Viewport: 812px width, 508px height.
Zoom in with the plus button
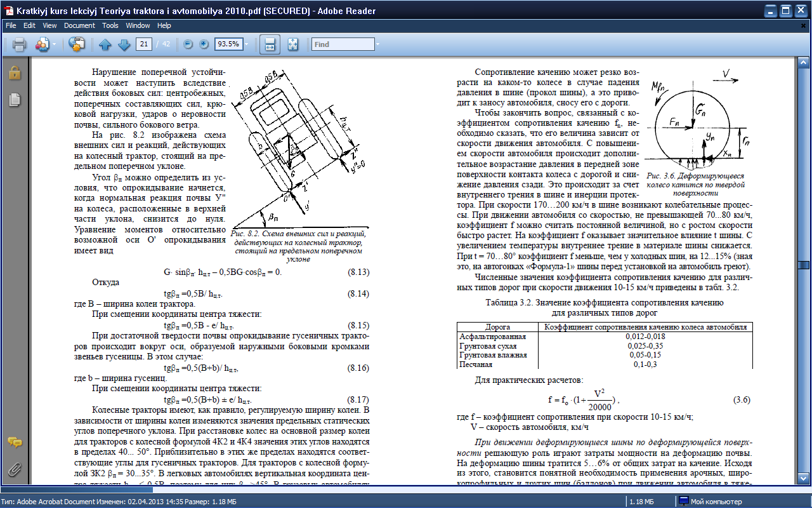pos(204,44)
